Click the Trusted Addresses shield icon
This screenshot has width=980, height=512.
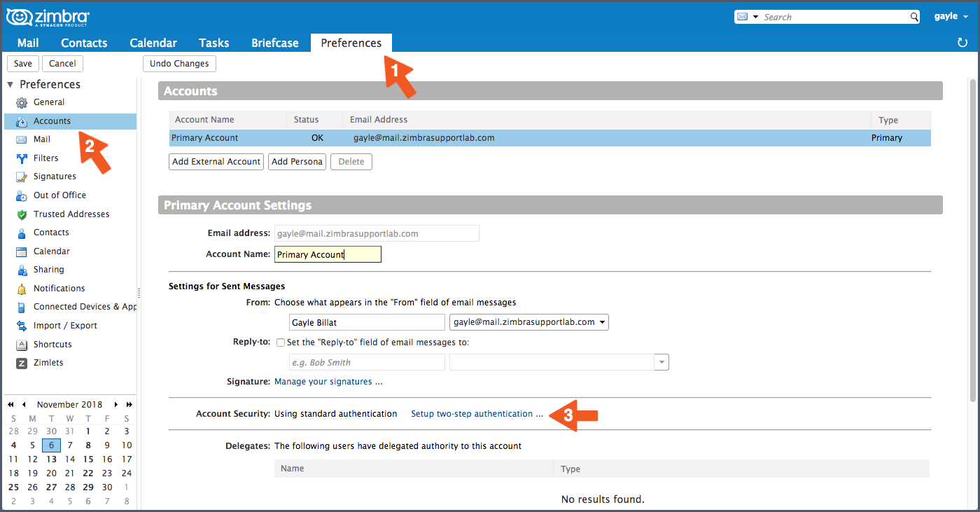pyautogui.click(x=21, y=214)
